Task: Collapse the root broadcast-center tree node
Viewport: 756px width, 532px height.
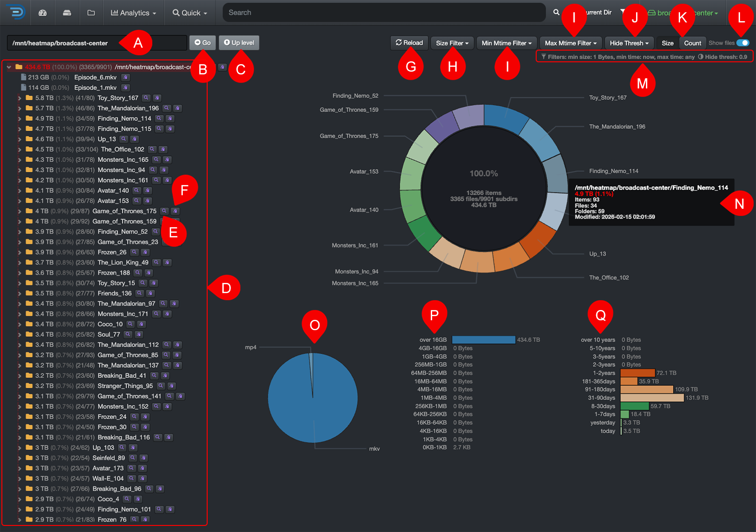Action: (x=9, y=67)
